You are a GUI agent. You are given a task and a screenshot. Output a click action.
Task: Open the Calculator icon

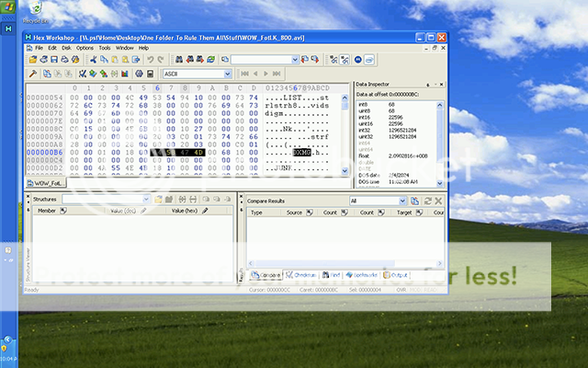pos(150,74)
